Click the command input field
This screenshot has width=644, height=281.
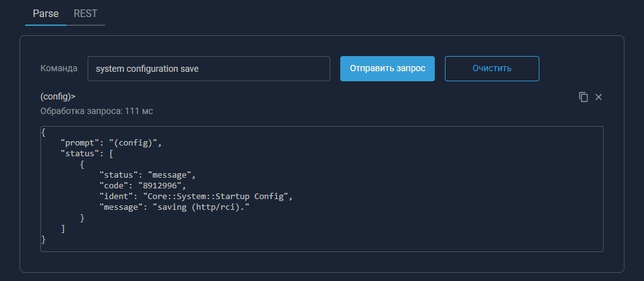tap(209, 69)
